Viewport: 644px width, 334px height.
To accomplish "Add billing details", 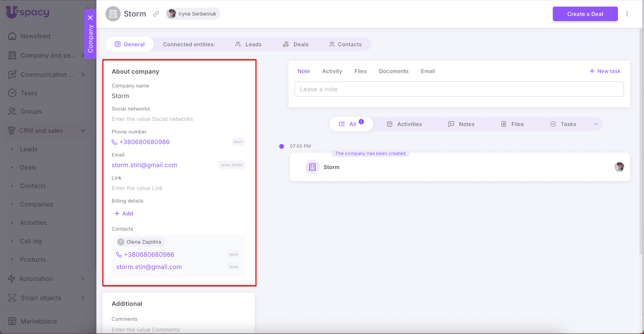I will pos(124,214).
